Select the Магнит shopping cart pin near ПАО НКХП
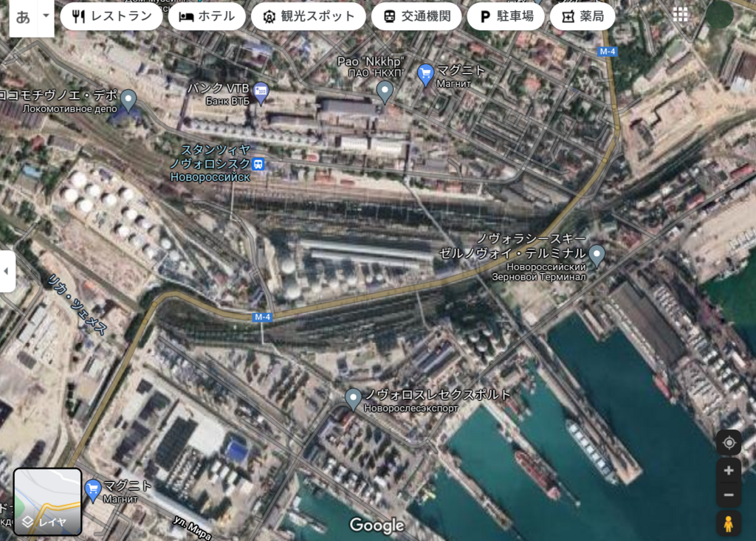The width and height of the screenshot is (756, 541). (x=425, y=73)
